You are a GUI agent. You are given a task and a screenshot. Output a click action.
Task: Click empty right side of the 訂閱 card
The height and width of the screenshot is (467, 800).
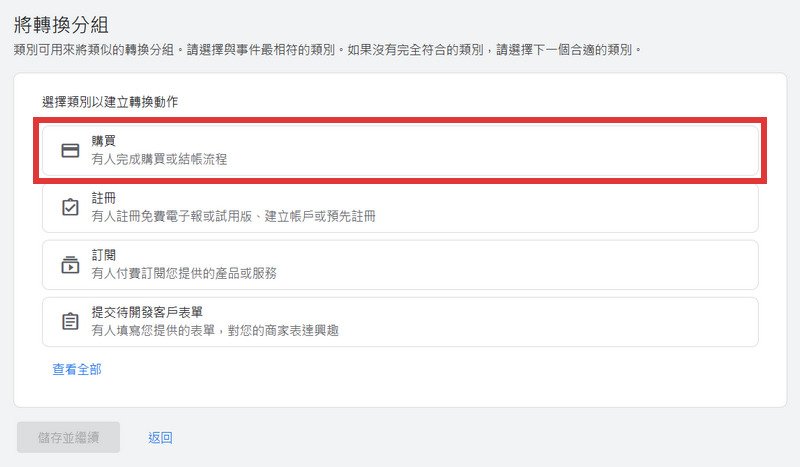pos(600,265)
